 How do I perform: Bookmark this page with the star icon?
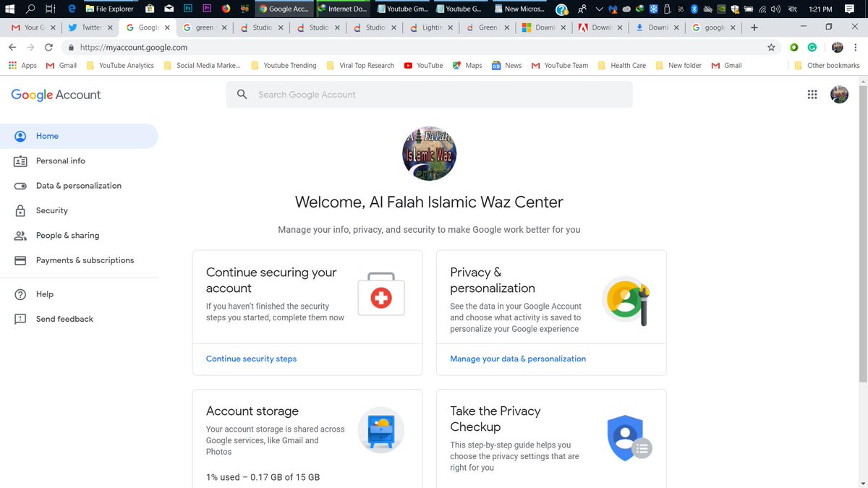771,47
